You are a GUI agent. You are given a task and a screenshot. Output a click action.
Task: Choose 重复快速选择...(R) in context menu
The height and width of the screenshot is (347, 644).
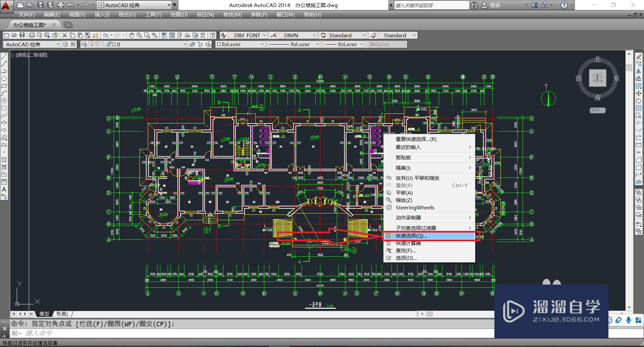tap(429, 139)
